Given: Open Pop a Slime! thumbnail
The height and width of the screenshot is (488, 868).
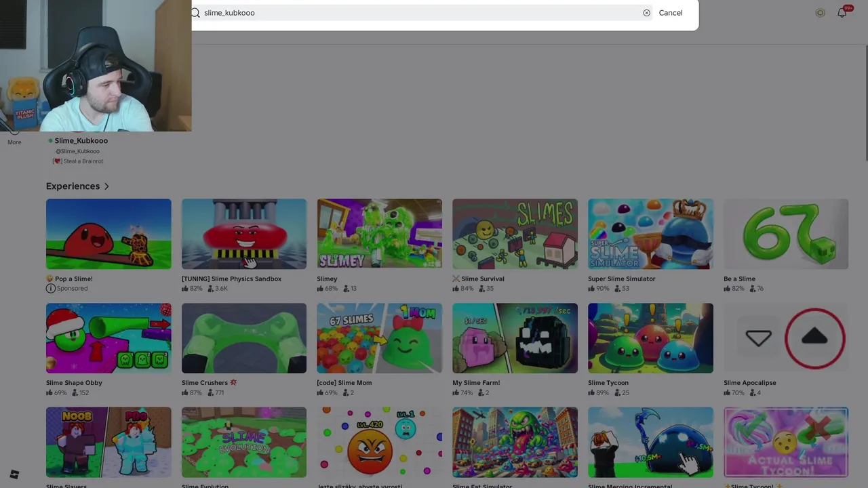Looking at the screenshot, I should (108, 234).
